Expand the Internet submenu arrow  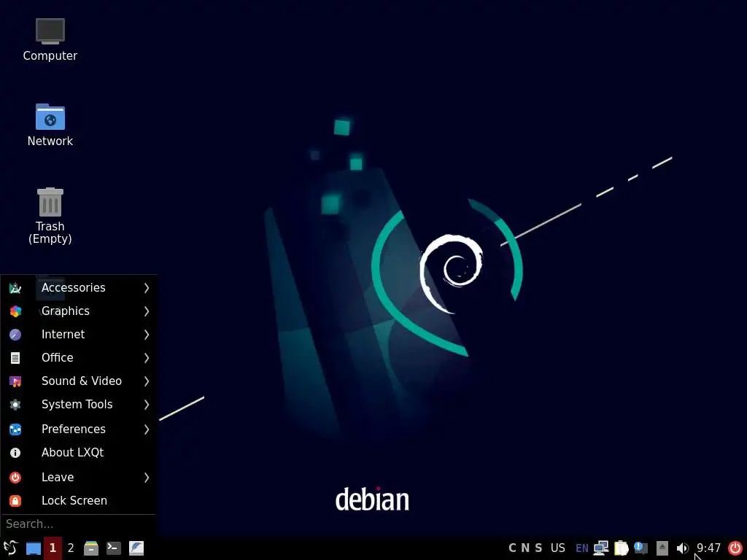pos(146,334)
